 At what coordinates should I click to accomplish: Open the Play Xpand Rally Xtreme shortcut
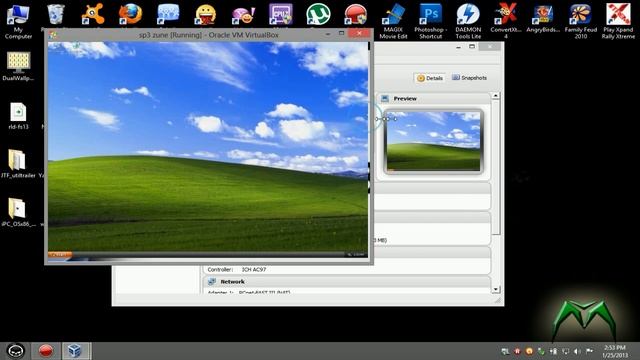click(618, 21)
